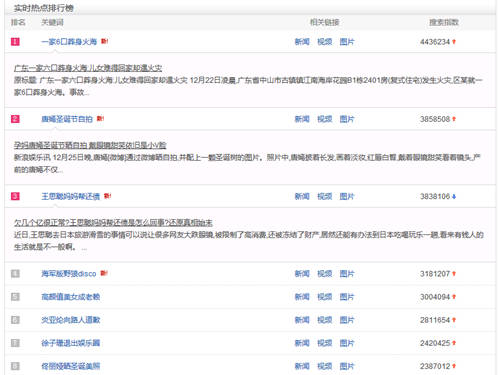Open 视频 link for 高颜值美女成老赖
The image size is (500, 375).
point(325,297)
